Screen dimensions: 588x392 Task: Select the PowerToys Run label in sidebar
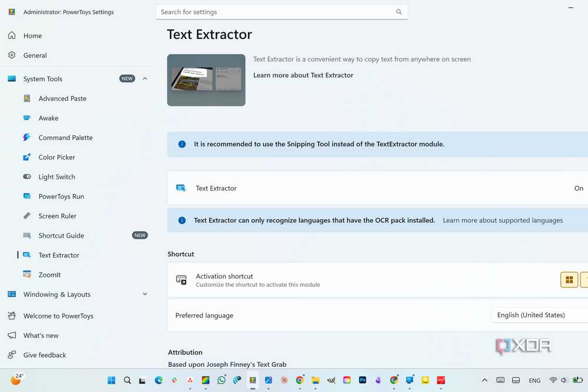click(x=61, y=196)
